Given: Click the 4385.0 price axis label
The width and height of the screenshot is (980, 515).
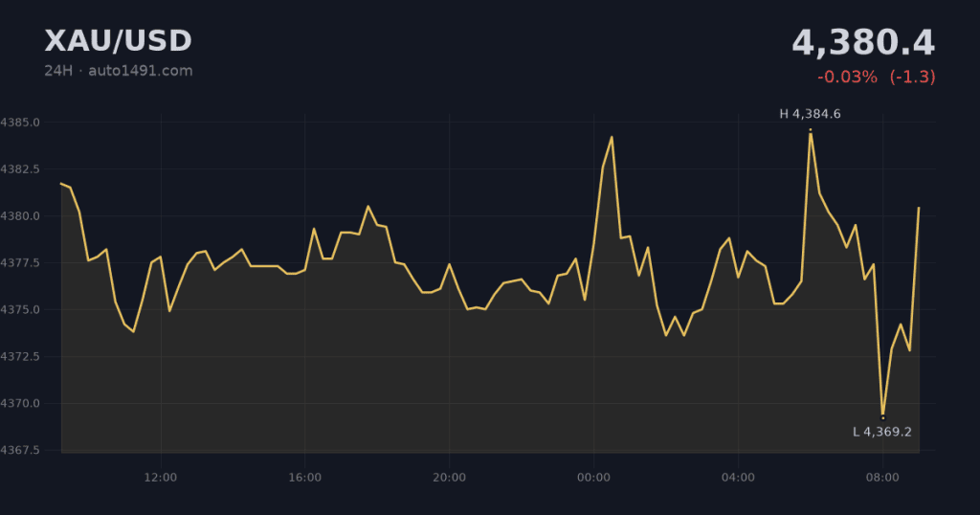Looking at the screenshot, I should (20, 123).
